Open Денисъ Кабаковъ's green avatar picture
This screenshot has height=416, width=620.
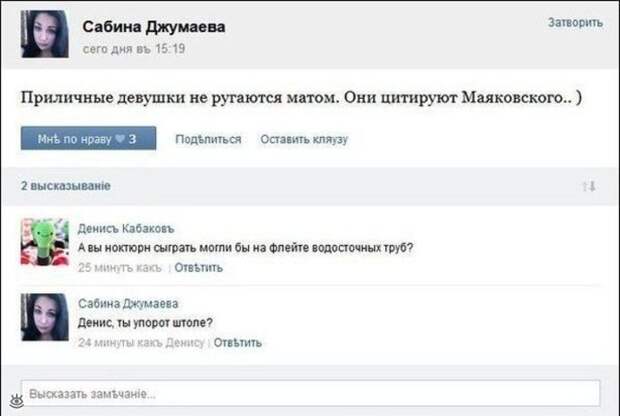coord(45,241)
